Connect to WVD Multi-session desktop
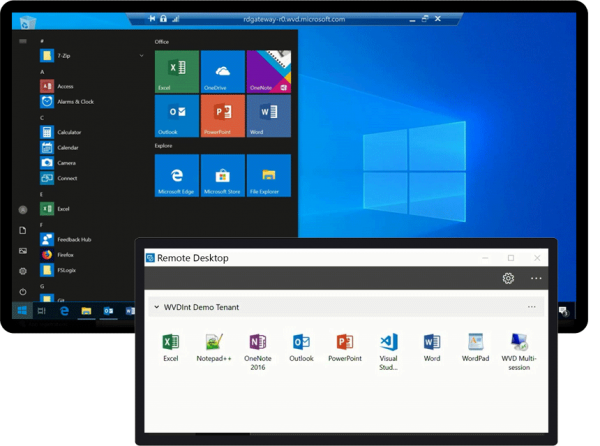 click(x=519, y=352)
